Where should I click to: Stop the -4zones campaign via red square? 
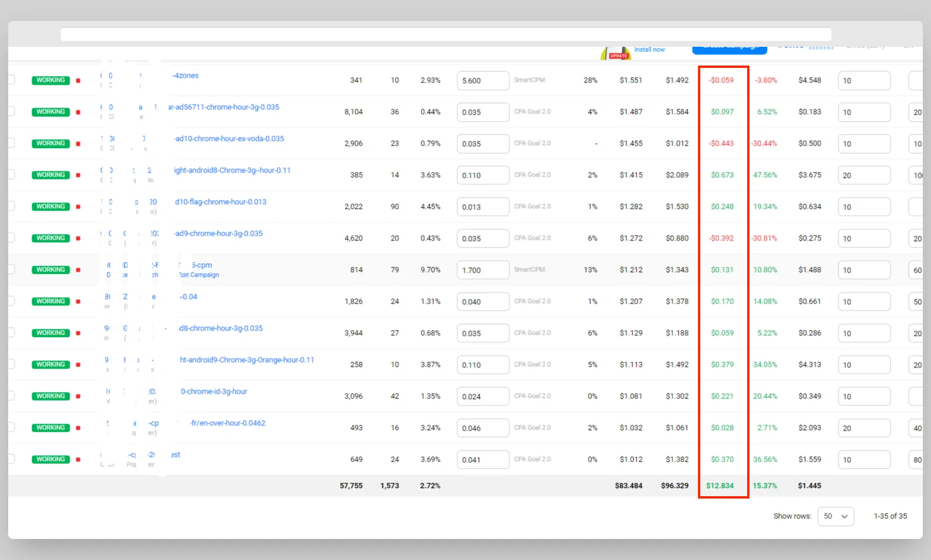pyautogui.click(x=78, y=81)
